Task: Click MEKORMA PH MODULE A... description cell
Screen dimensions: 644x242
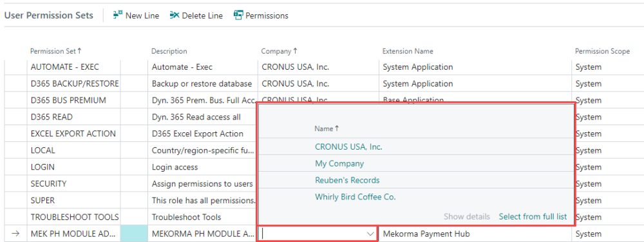Action: coord(202,234)
